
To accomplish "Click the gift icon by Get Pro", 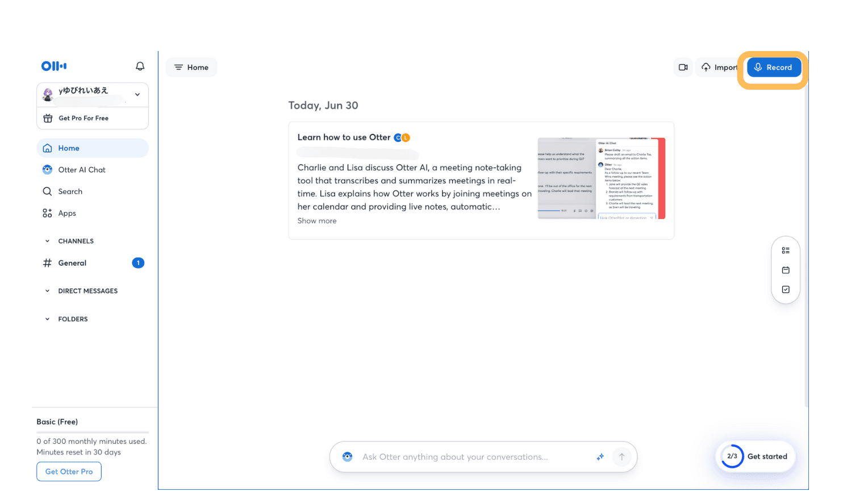I will (x=48, y=118).
